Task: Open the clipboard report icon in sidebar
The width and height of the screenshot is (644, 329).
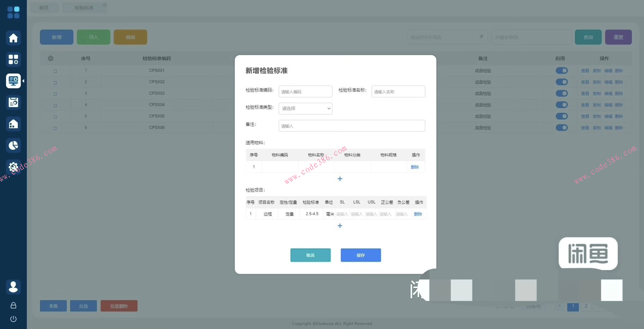Action: click(x=13, y=102)
